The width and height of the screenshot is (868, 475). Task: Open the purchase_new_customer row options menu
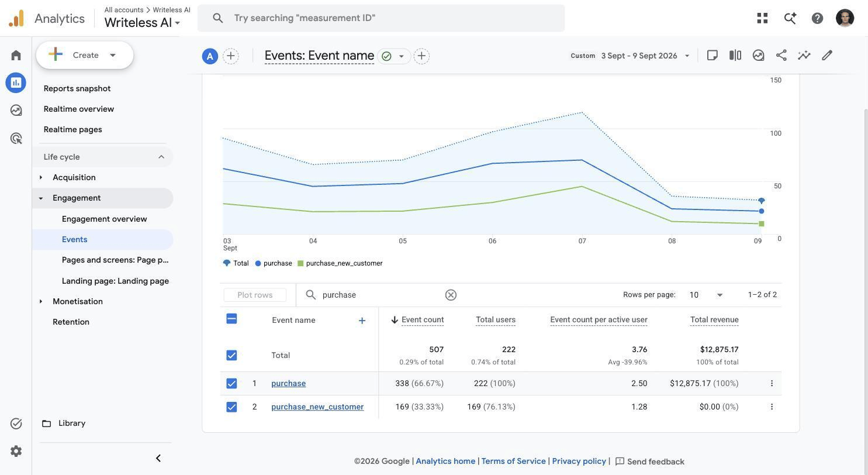coord(772,407)
